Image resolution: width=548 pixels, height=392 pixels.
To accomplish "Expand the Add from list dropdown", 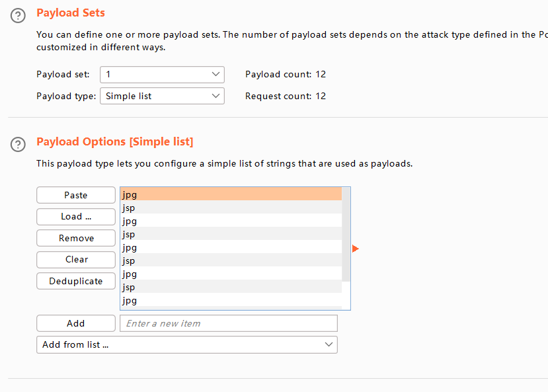I will [186, 344].
